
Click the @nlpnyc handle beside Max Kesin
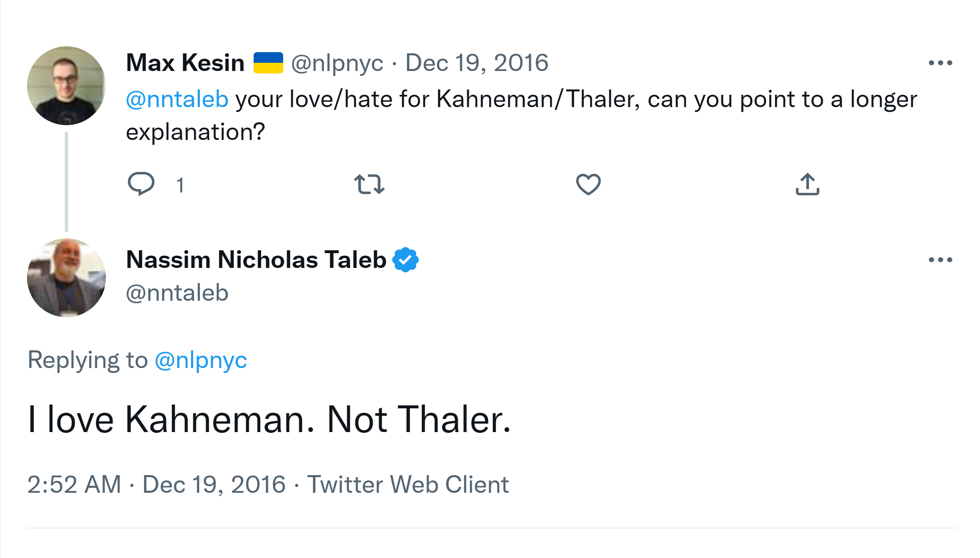[337, 63]
